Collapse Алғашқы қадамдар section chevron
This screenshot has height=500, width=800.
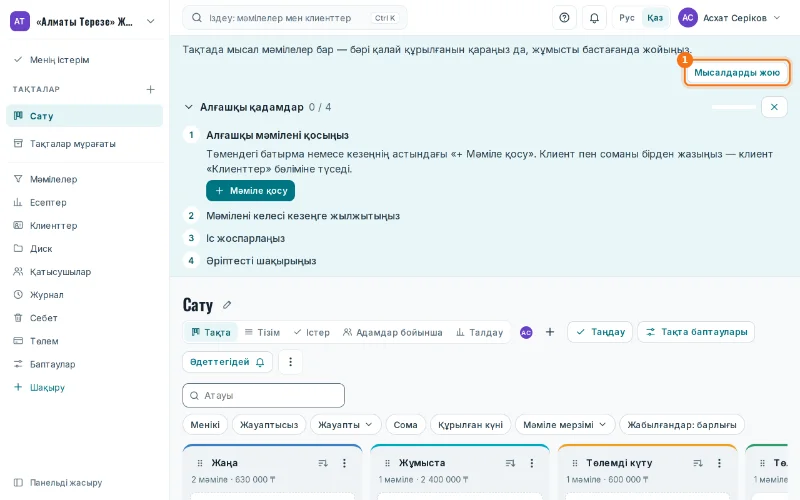click(x=188, y=107)
